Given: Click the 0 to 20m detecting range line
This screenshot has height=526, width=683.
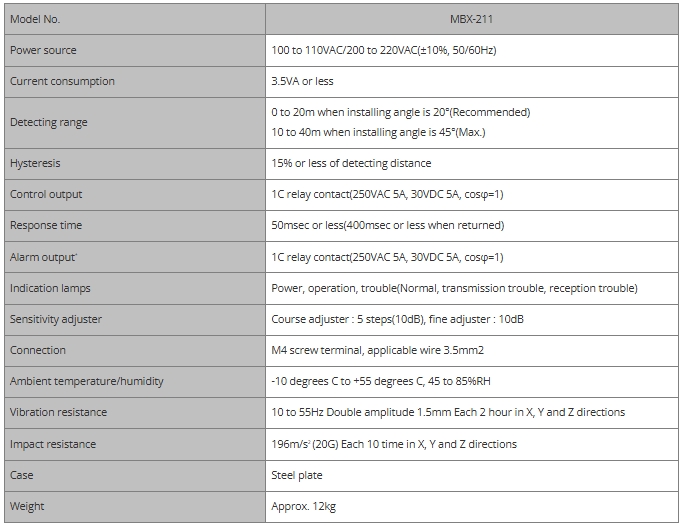Looking at the screenshot, I should click(400, 112).
